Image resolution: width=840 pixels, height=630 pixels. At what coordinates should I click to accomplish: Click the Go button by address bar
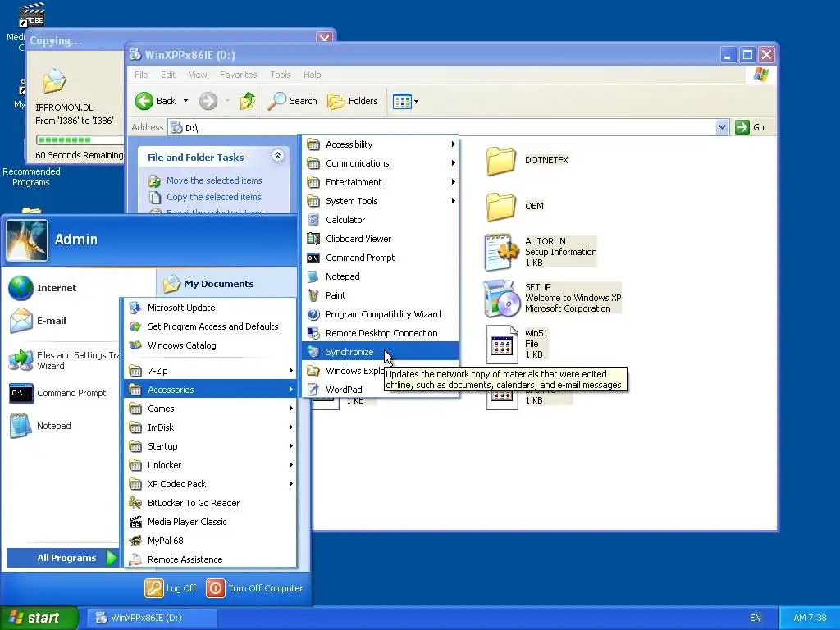[750, 127]
